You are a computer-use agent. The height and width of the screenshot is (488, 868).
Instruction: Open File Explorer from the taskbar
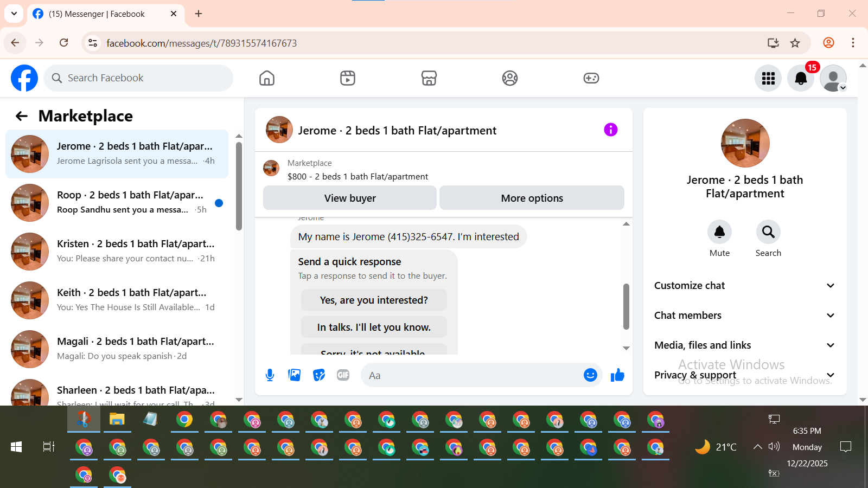tap(117, 419)
